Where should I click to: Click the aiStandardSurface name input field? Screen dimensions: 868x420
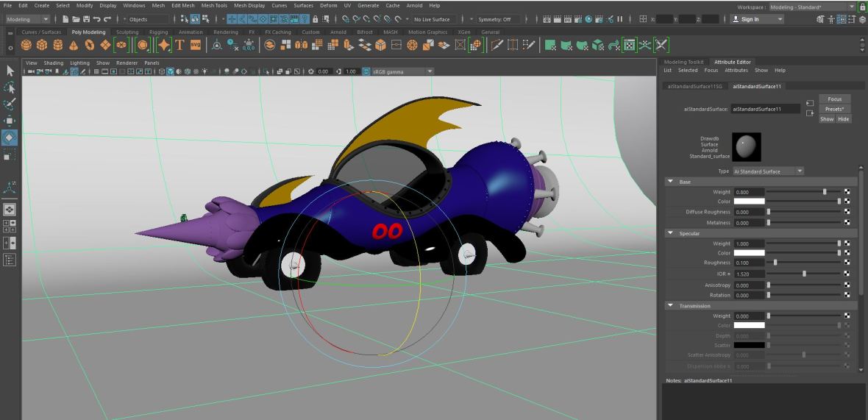pos(765,109)
